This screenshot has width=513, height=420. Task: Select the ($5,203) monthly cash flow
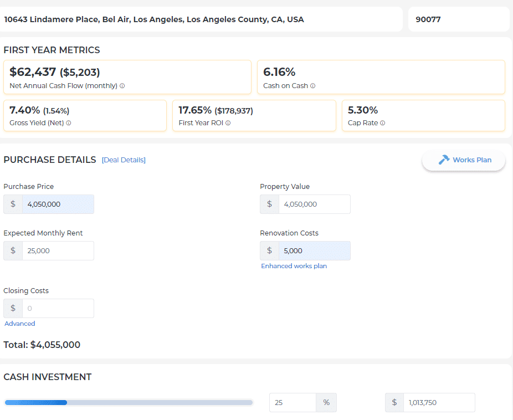click(x=80, y=72)
